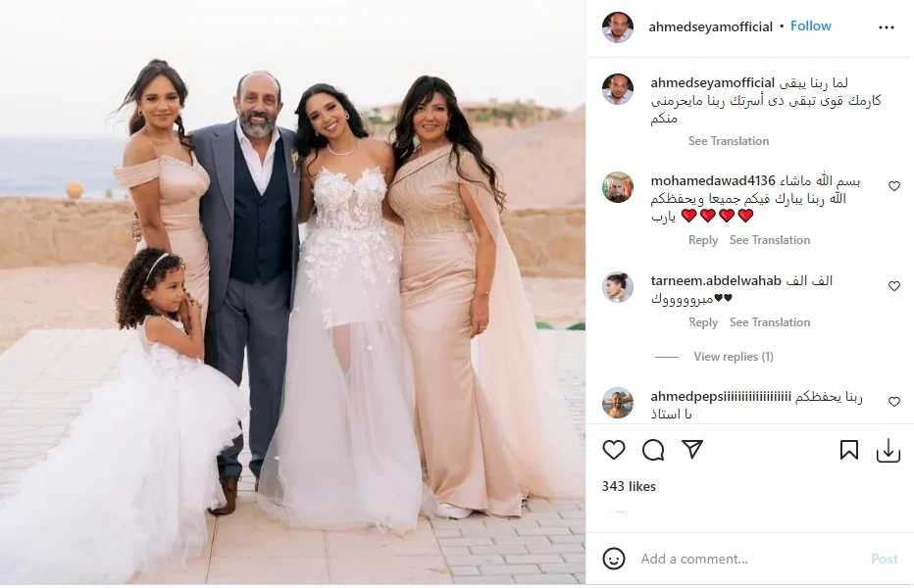View the 343 likes list

(629, 486)
